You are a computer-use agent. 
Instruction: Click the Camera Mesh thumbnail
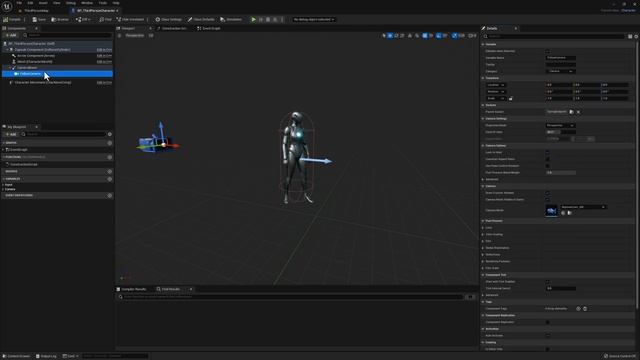(551, 211)
